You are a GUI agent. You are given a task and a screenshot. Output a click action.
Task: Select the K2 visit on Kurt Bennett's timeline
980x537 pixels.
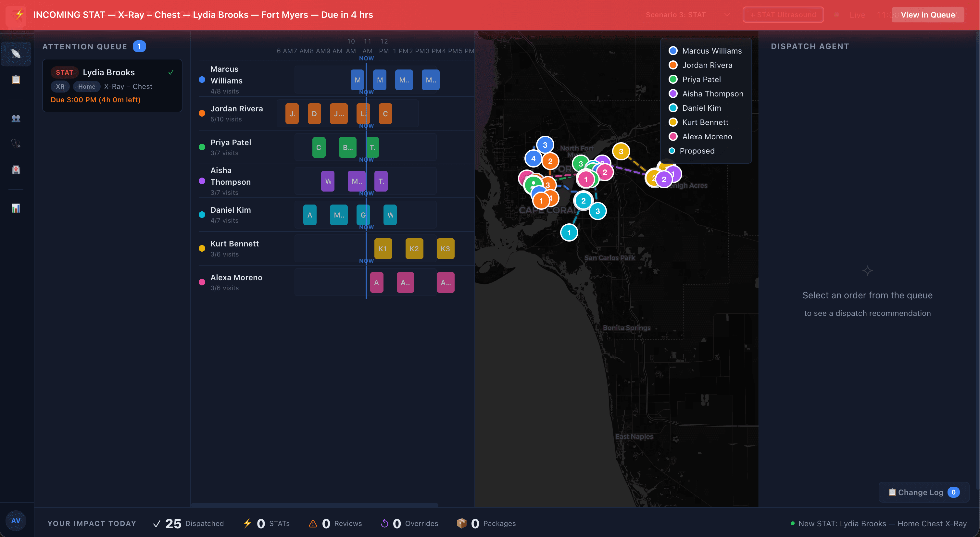pyautogui.click(x=414, y=248)
